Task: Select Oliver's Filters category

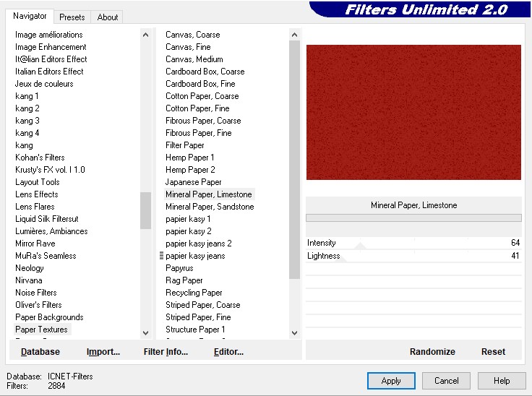Action: [38, 305]
